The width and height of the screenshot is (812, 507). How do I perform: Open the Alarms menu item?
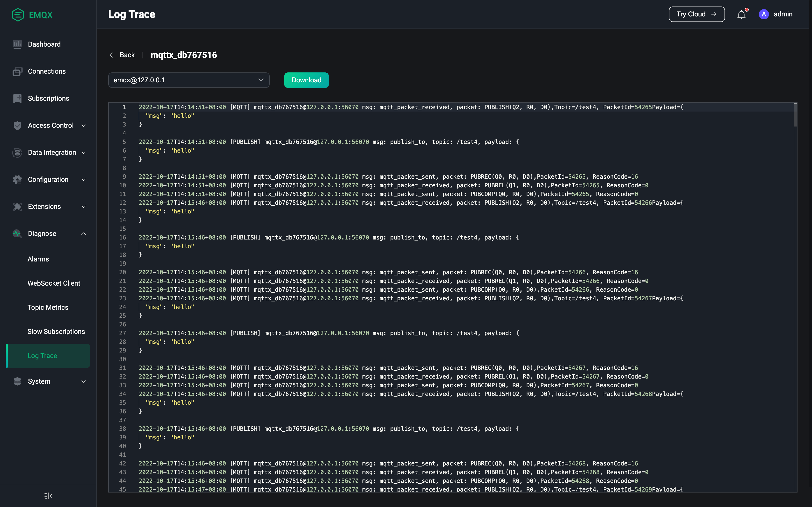pos(38,259)
